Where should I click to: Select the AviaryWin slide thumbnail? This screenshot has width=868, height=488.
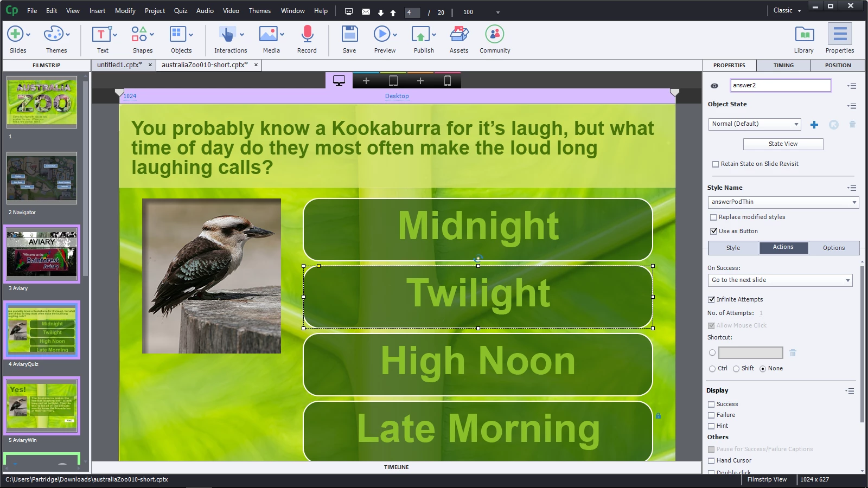pos(42,406)
